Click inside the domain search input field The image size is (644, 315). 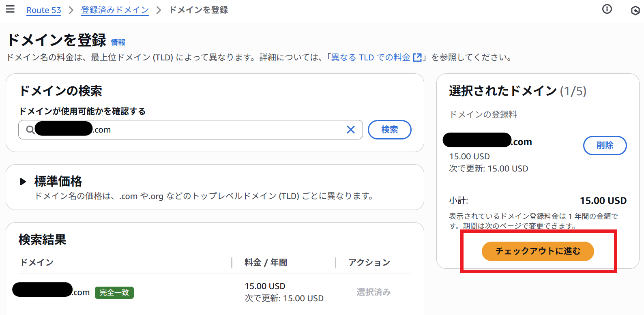click(182, 129)
